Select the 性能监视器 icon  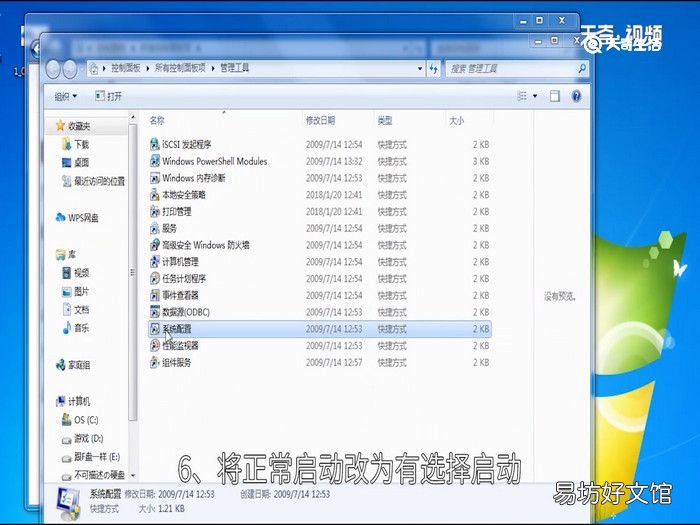154,345
